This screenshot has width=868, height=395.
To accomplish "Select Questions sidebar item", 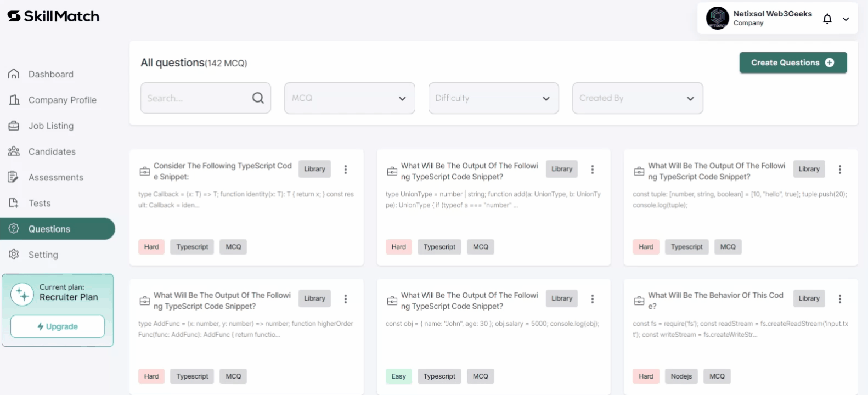I will tap(58, 229).
